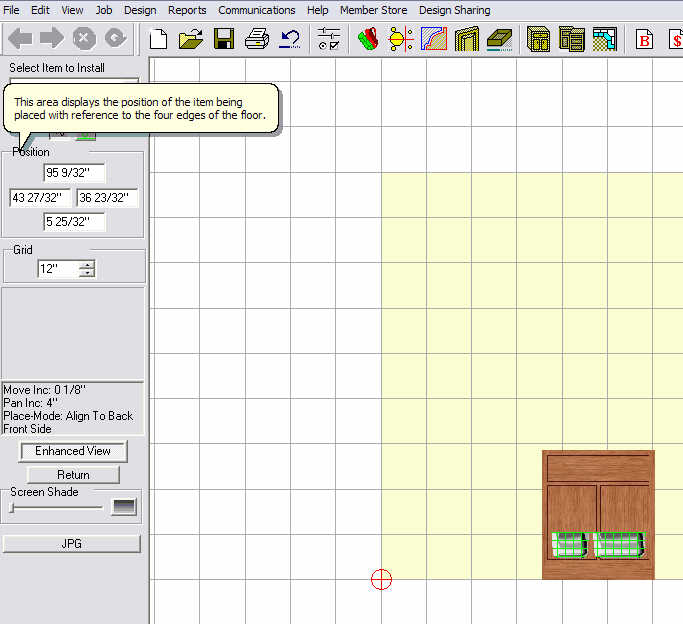Click the gray round refresh icon
Viewport: 683px width, 624px height.
pos(116,38)
